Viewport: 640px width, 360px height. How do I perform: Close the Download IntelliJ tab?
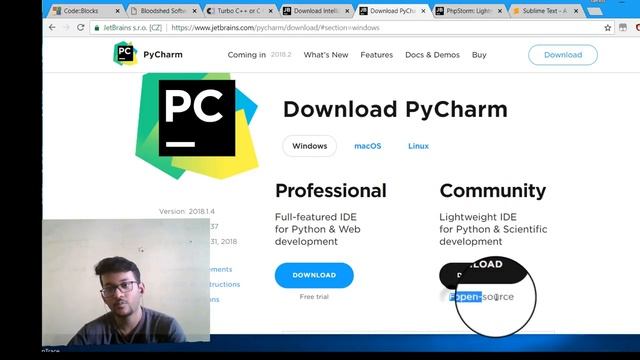tap(347, 11)
